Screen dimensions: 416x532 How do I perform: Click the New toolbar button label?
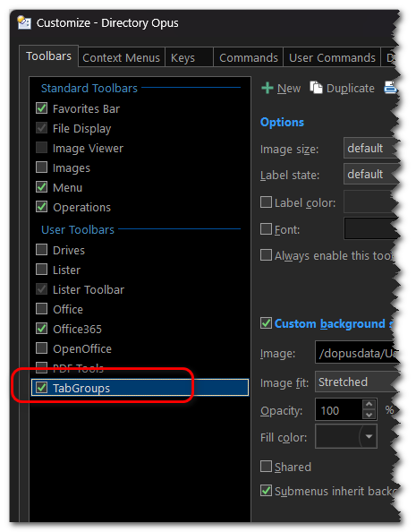coord(289,88)
